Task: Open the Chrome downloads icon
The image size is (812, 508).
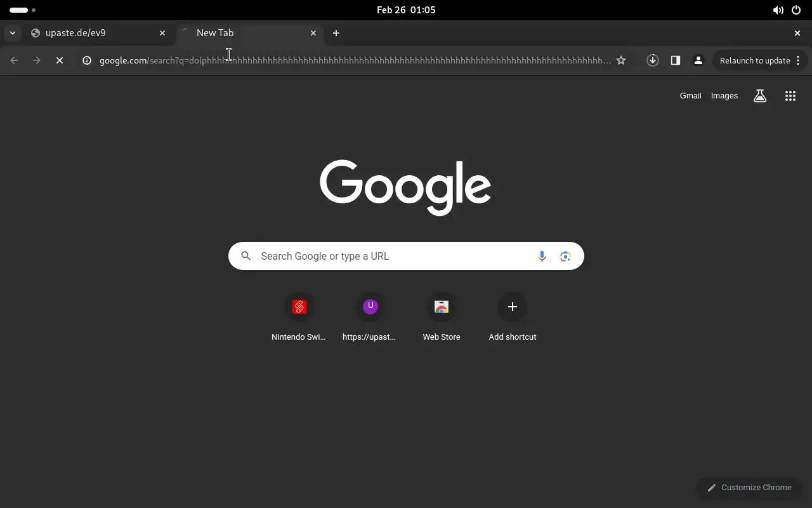Action: (x=652, y=60)
